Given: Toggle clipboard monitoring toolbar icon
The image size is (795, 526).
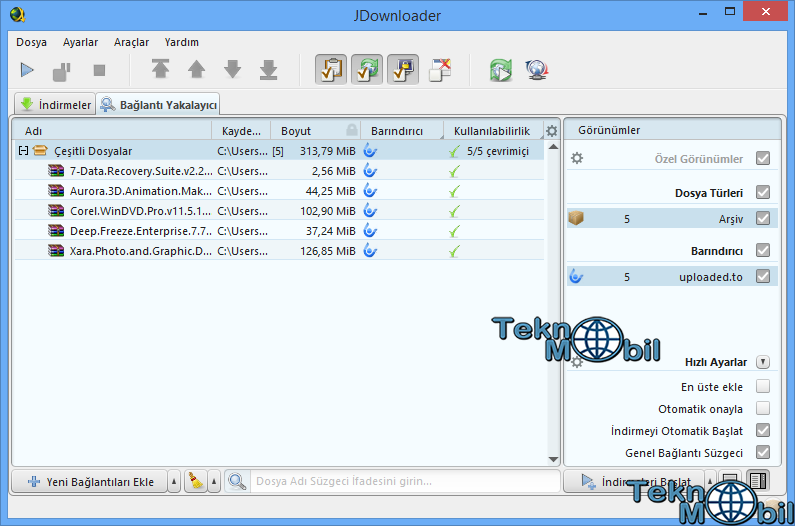Looking at the screenshot, I should pyautogui.click(x=331, y=70).
